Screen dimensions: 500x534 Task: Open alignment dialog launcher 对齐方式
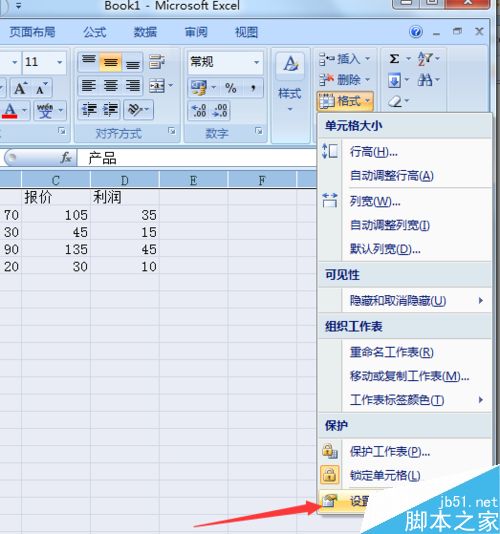pos(171,131)
